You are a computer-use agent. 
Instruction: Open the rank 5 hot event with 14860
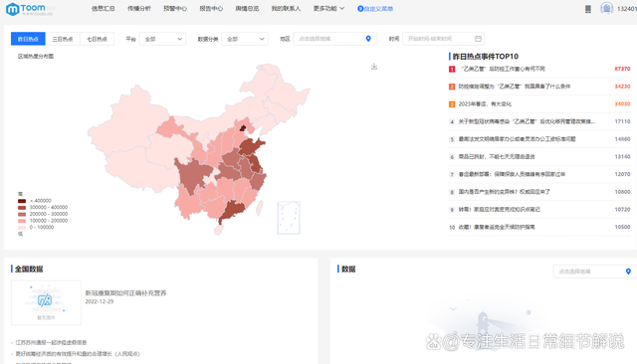click(539, 139)
